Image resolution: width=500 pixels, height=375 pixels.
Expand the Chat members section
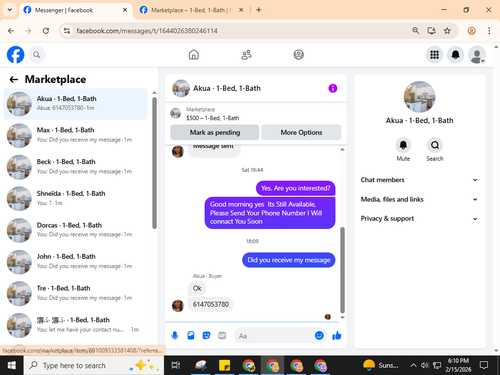(x=419, y=180)
